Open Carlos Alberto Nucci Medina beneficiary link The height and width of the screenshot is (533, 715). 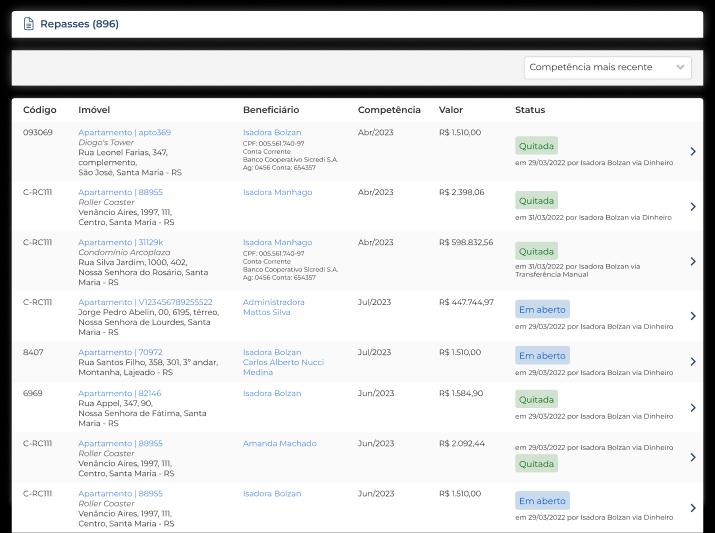pos(283,367)
